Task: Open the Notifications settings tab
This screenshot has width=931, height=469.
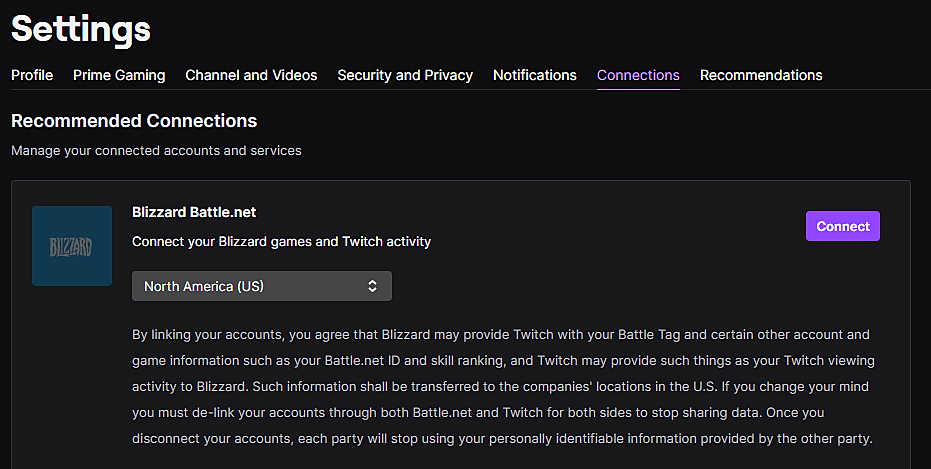Action: pos(535,75)
